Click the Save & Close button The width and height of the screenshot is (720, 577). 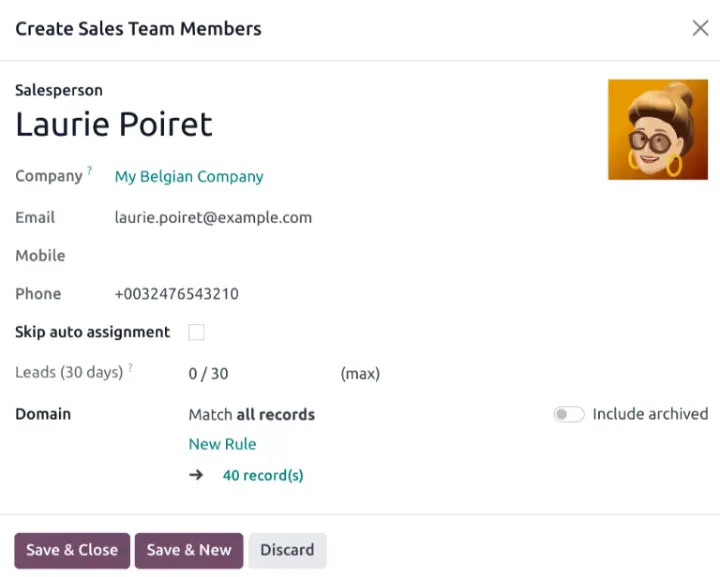click(72, 550)
